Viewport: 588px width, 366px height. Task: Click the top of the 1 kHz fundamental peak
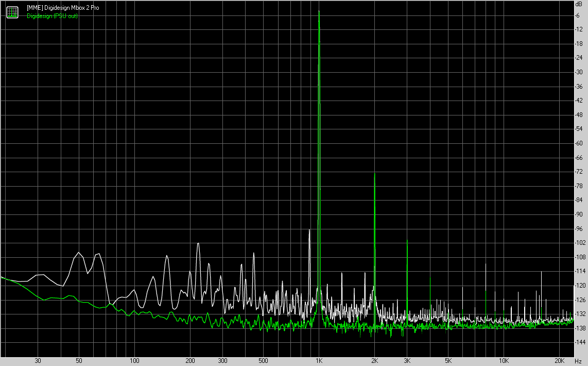point(319,11)
